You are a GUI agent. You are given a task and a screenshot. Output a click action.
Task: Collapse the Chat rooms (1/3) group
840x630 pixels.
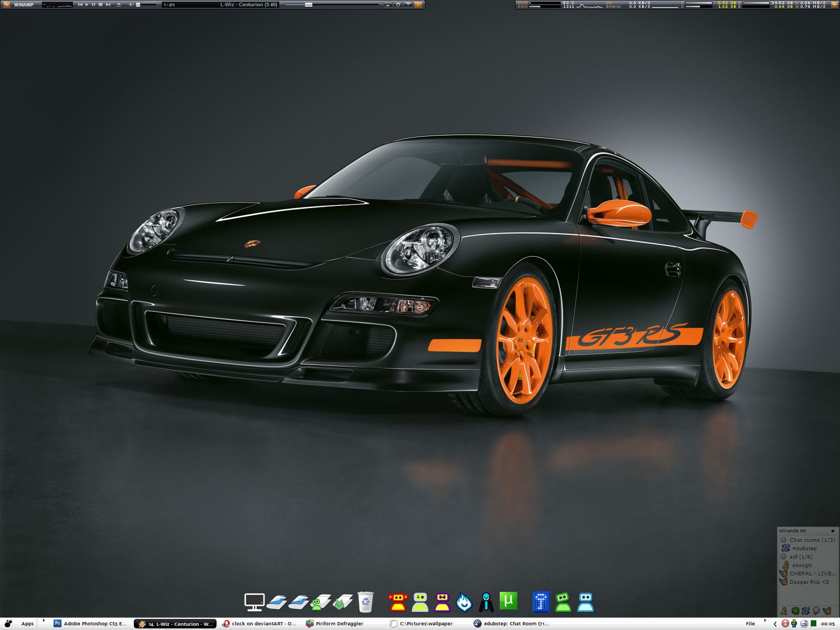point(783,540)
